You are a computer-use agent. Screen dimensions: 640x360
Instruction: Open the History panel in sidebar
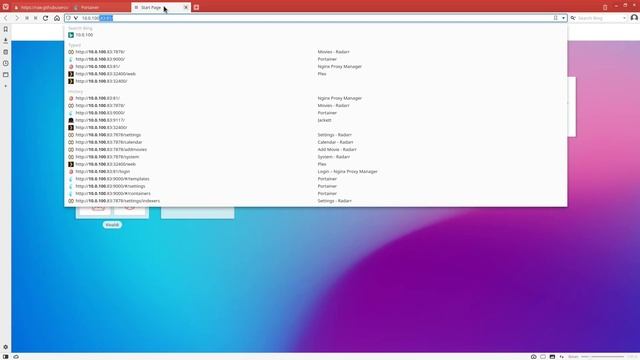click(x=6, y=63)
